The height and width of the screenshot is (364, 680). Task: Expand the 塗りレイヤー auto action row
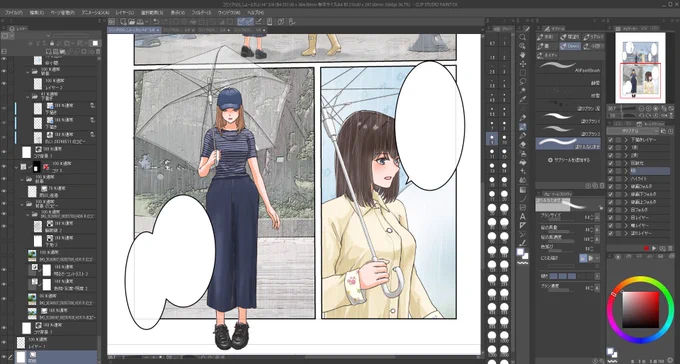(x=626, y=233)
